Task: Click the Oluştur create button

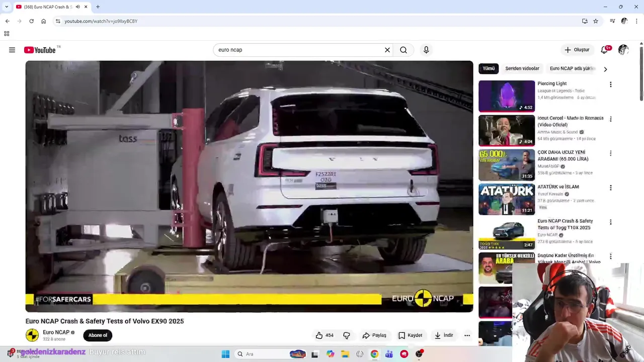Action: (x=577, y=50)
